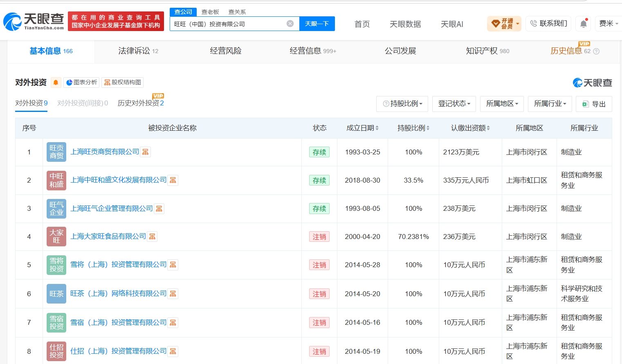This screenshot has width=622, height=364.
Task: Select the 对外投资(间接) sub-tab
Action: click(83, 103)
